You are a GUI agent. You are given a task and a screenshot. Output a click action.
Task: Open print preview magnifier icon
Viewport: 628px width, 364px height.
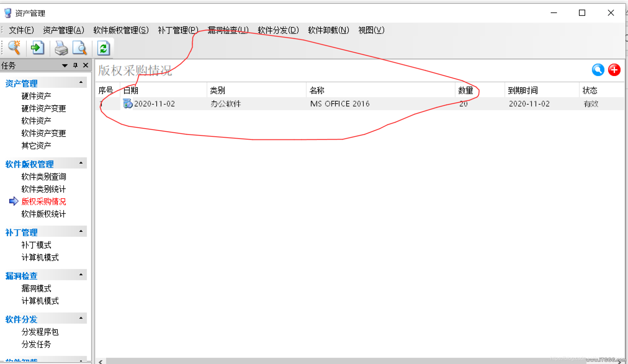tap(80, 48)
